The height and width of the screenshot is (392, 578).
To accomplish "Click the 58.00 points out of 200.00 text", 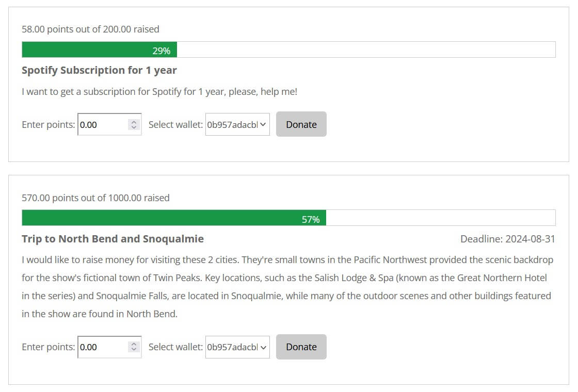I will [x=90, y=29].
